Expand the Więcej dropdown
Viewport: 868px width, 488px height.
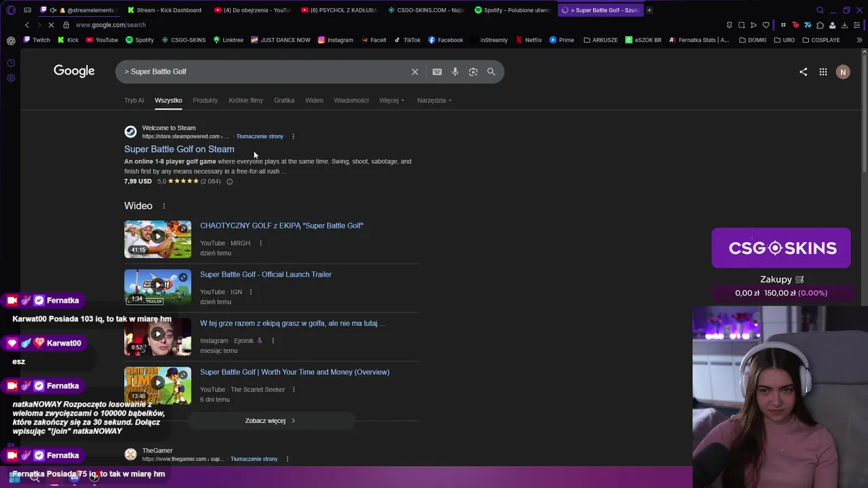(x=392, y=100)
